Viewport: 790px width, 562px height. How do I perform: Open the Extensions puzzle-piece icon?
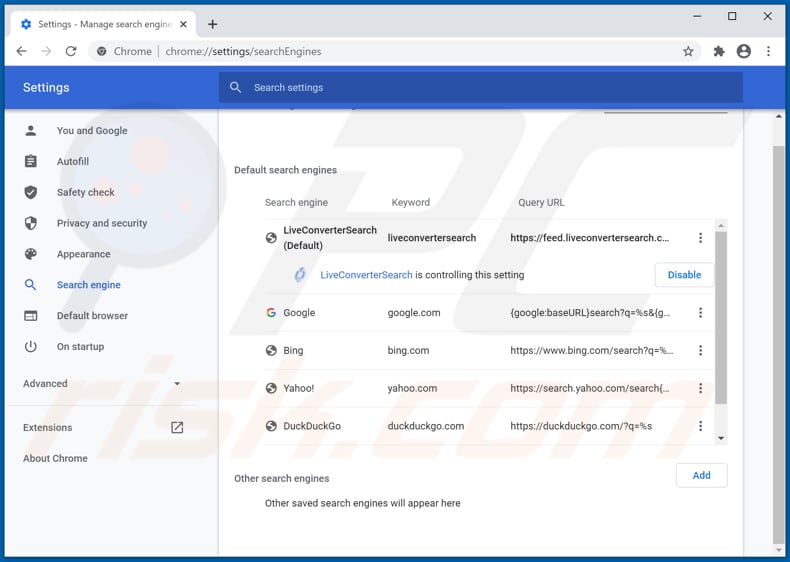(719, 51)
